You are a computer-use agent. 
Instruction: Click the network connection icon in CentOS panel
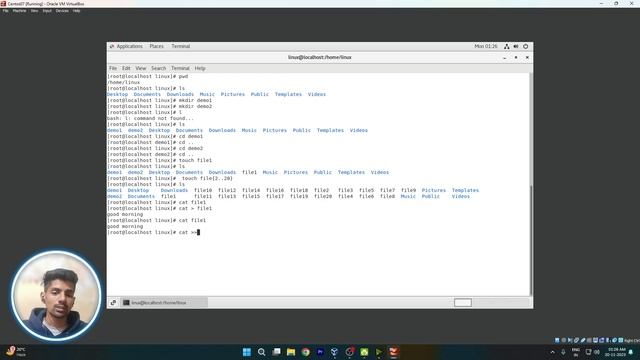tap(506, 47)
